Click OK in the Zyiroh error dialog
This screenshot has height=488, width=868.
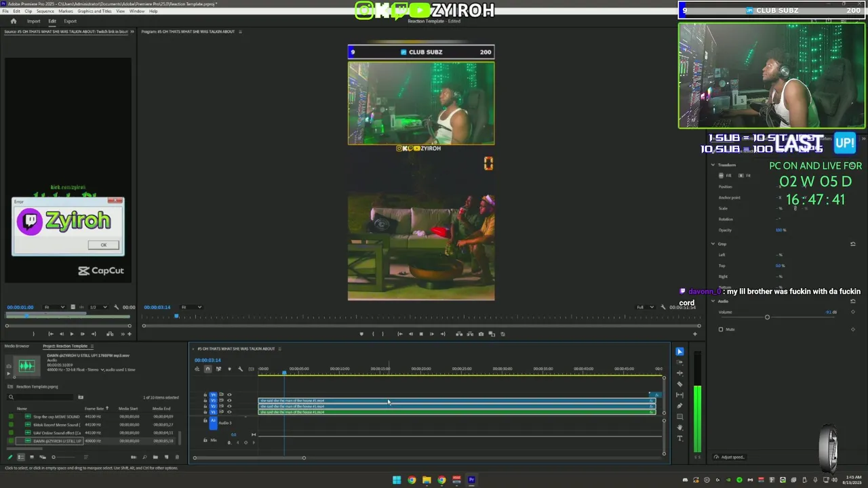(x=103, y=245)
